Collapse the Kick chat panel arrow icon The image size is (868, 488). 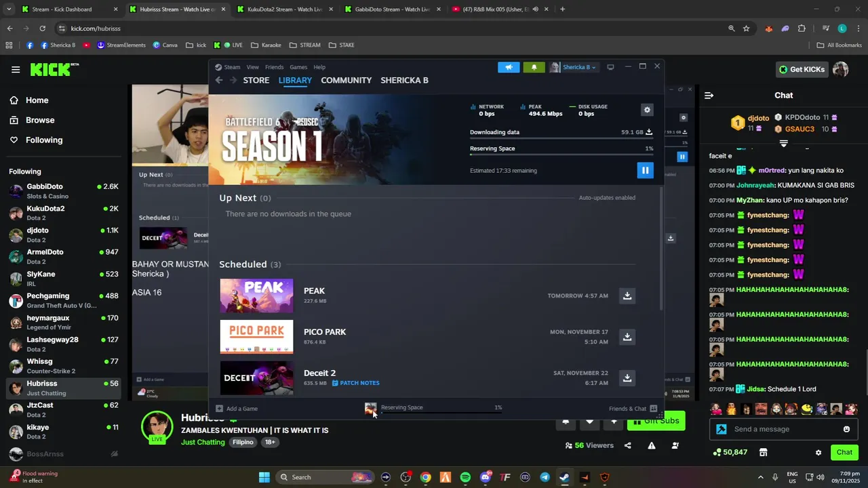coord(709,96)
